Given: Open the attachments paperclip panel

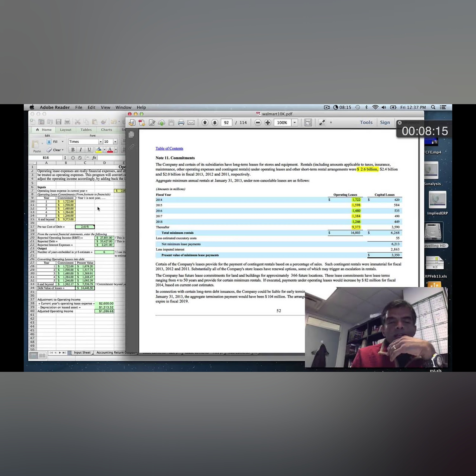Looking at the screenshot, I should click(x=131, y=147).
